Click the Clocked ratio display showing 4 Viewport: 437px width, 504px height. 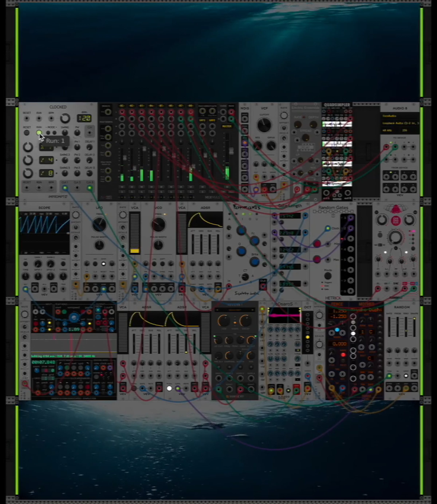click(46, 160)
